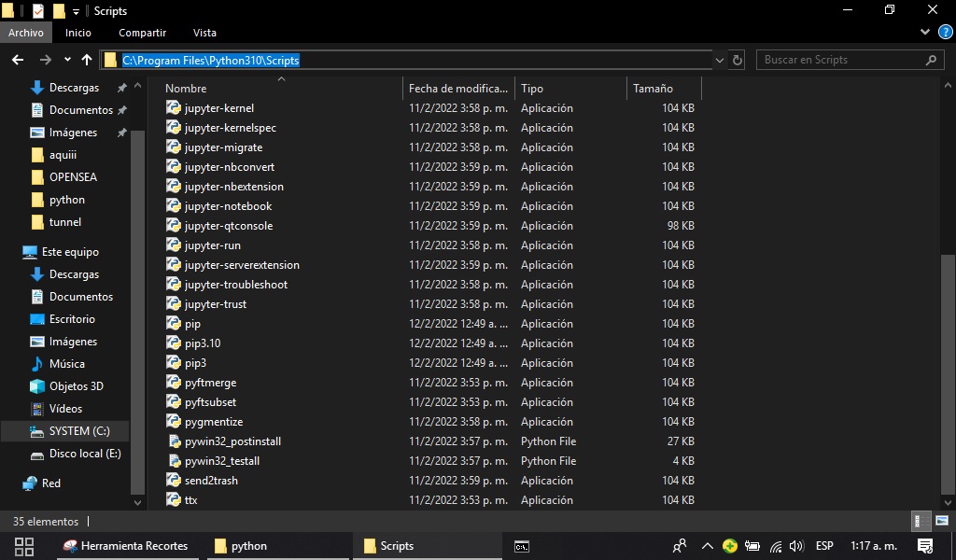Viewport: 956px width, 560px height.
Task: Open pinned Documentos in quick access
Action: click(81, 110)
